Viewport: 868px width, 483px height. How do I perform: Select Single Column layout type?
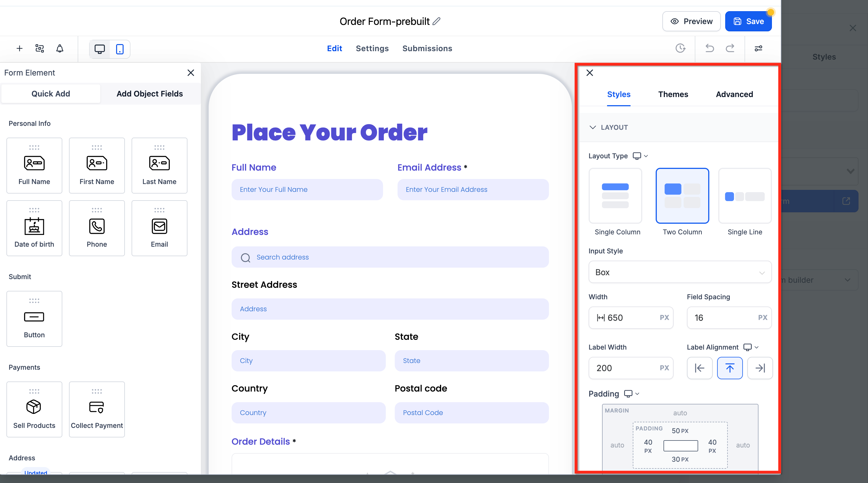pyautogui.click(x=615, y=195)
